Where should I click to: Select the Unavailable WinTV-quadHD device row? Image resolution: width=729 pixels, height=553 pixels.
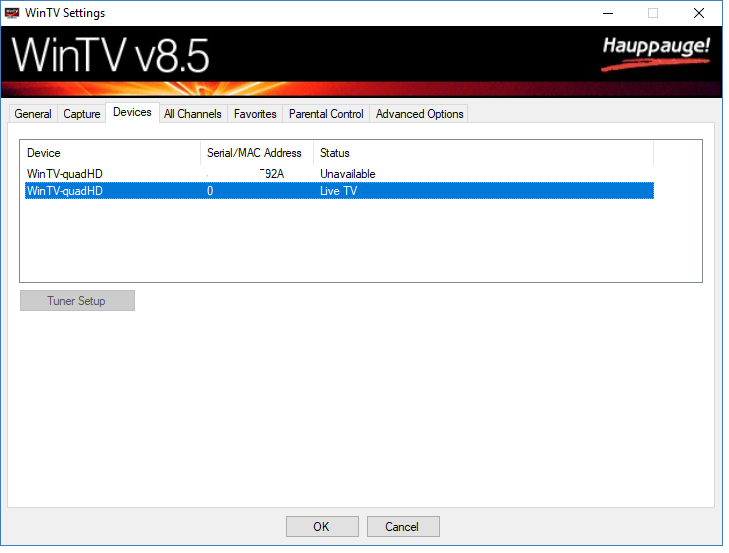click(339, 174)
